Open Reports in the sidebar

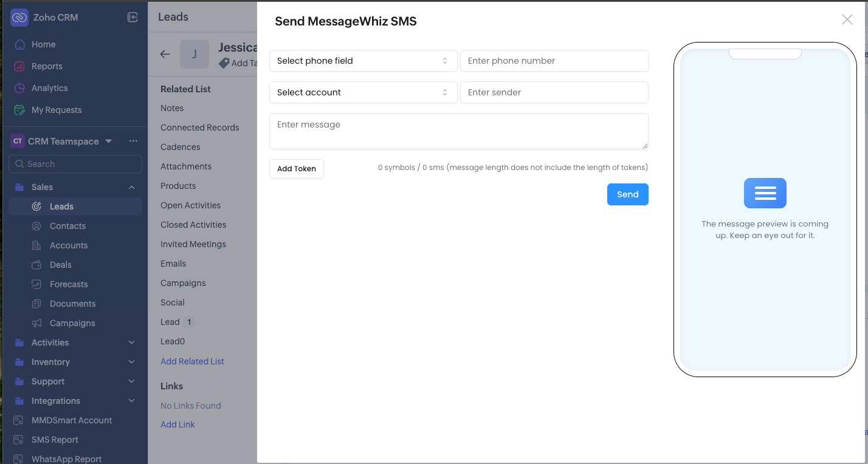pyautogui.click(x=47, y=66)
